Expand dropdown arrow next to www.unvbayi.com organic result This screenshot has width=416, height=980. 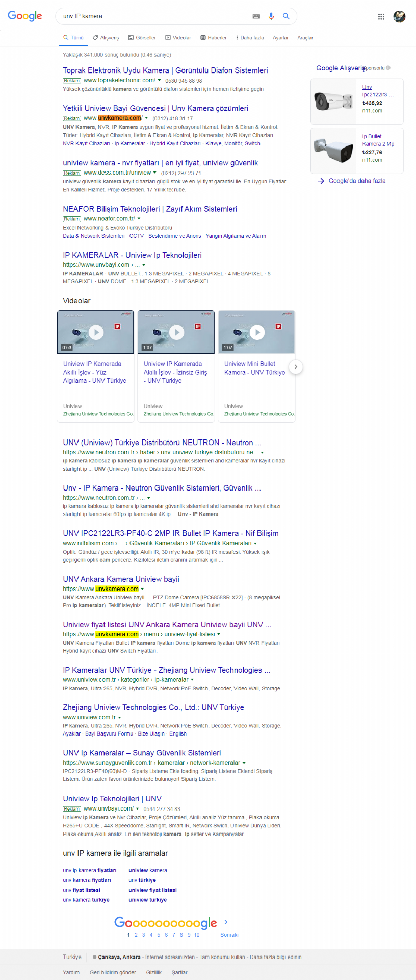coord(144,265)
